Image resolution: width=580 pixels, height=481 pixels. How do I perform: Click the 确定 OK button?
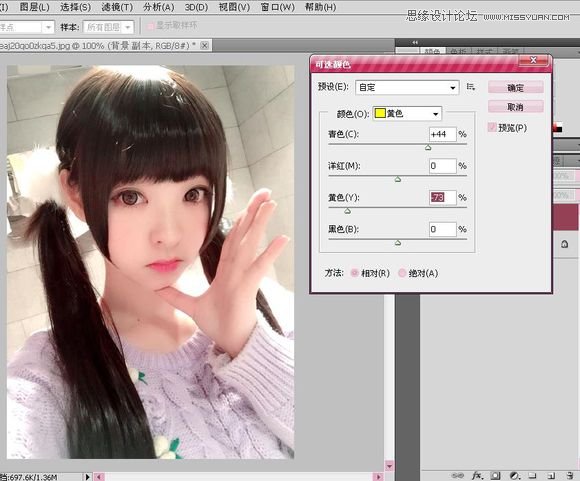[515, 88]
